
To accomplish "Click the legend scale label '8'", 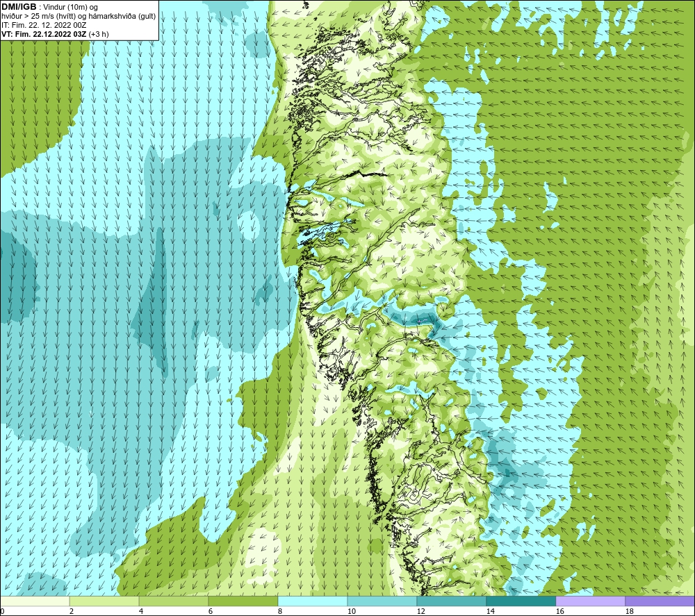I will [279, 612].
